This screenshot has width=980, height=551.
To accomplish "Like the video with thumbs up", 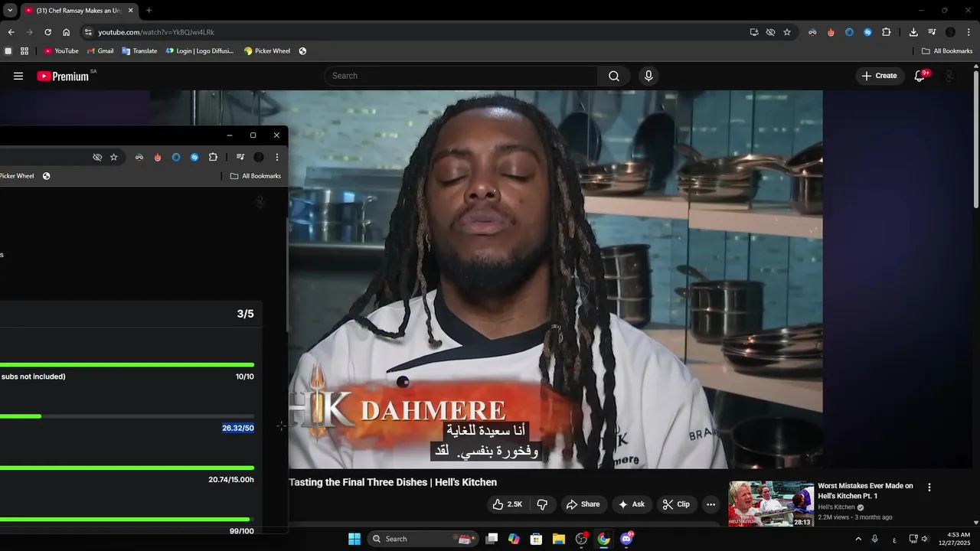I will [507, 504].
